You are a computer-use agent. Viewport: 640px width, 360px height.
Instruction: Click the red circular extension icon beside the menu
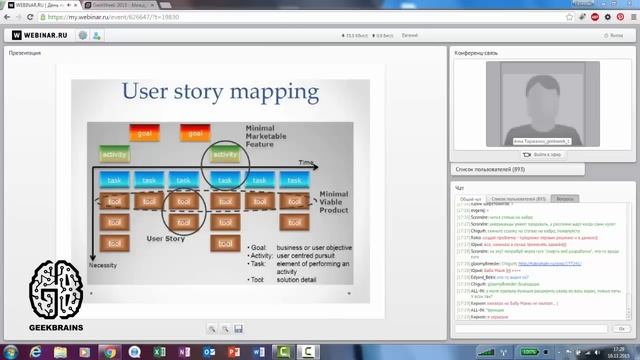click(x=620, y=17)
